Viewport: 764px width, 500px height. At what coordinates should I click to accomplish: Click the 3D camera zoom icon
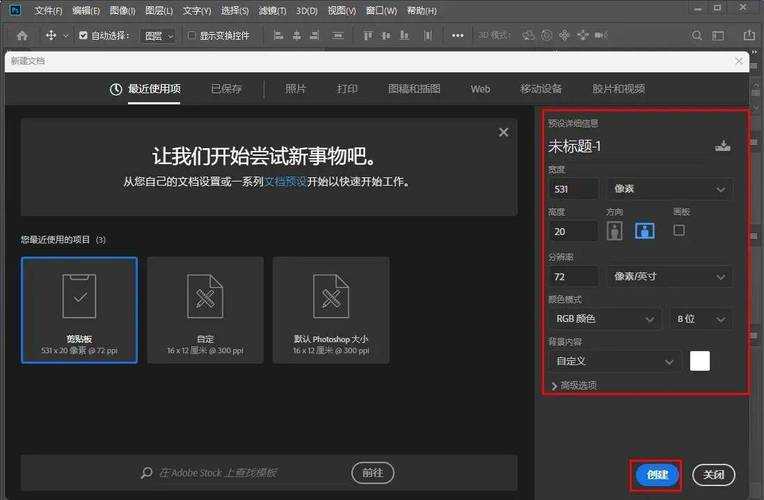[x=601, y=35]
